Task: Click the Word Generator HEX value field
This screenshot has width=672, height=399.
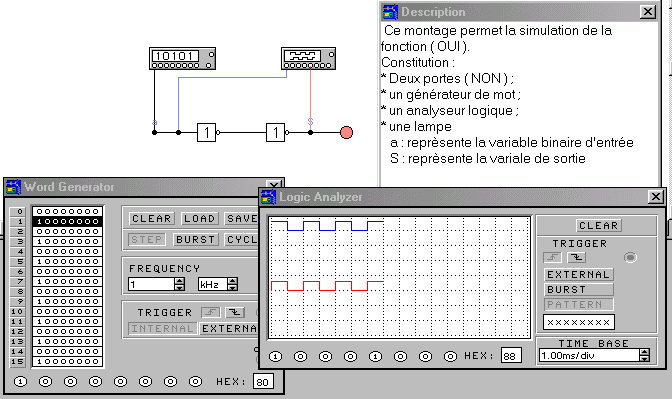Action: (x=263, y=382)
